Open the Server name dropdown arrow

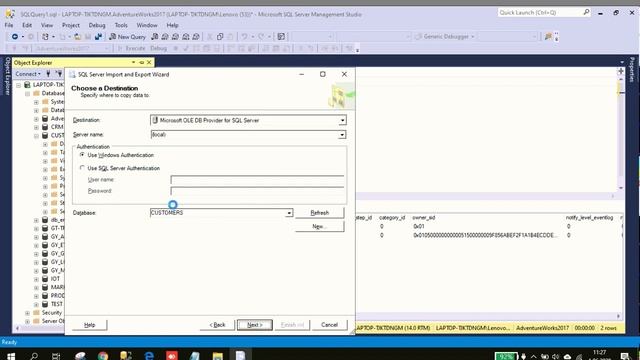pyautogui.click(x=342, y=135)
